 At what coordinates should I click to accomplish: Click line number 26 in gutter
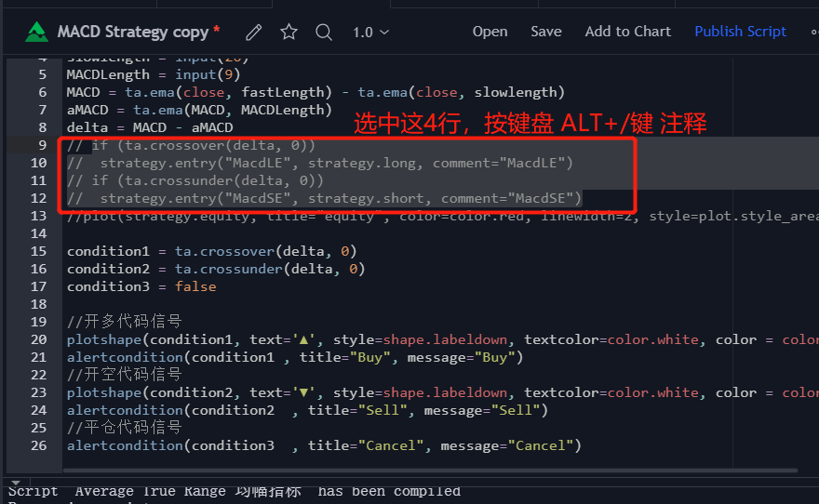(x=38, y=445)
